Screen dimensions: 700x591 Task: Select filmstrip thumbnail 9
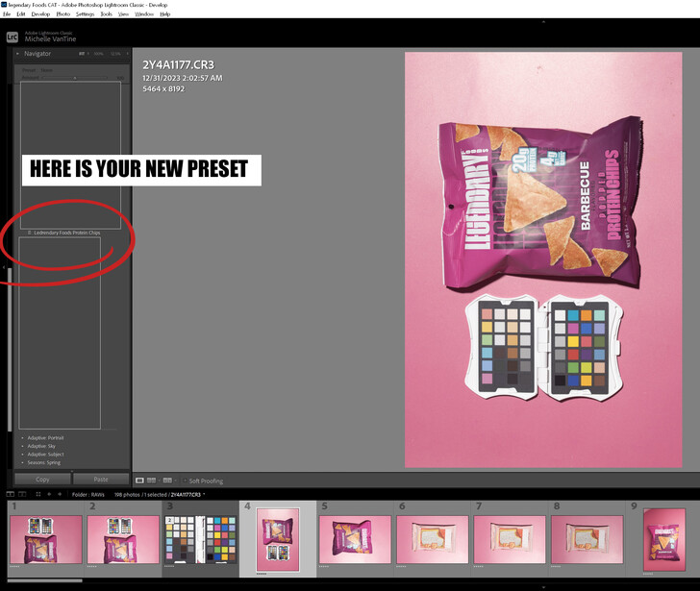[x=664, y=539]
